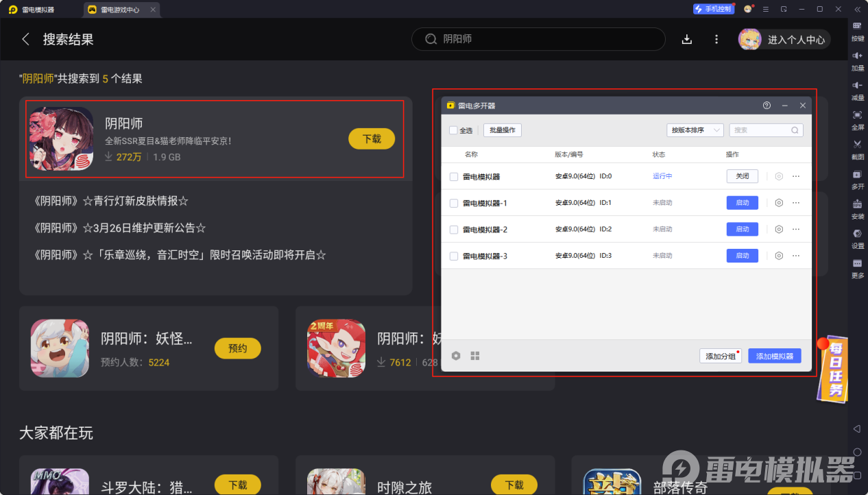This screenshot has width=868, height=495.
Task: Collapse the right sidebar with chevron arrow
Action: click(x=858, y=9)
